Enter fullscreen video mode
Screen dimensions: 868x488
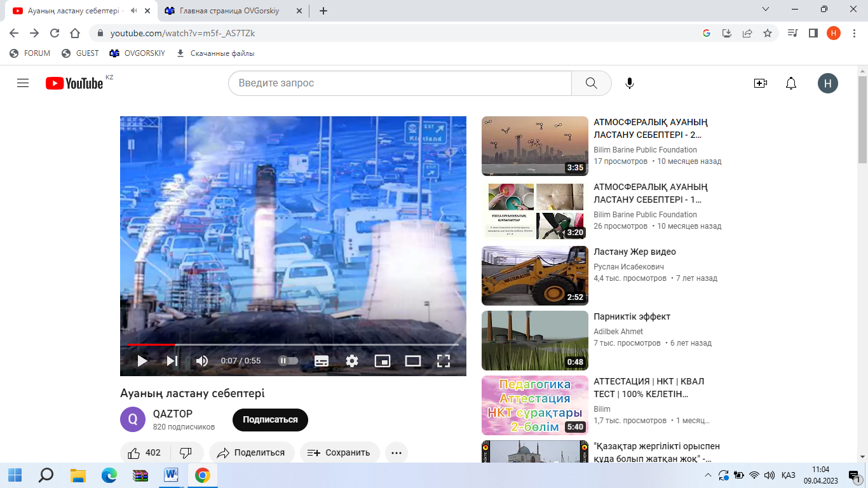pyautogui.click(x=444, y=361)
